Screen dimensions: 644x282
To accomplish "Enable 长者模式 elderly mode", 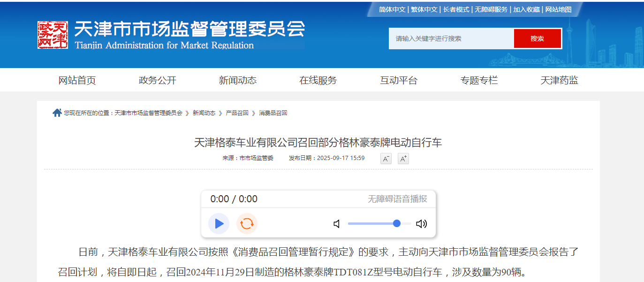I will click(x=456, y=9).
